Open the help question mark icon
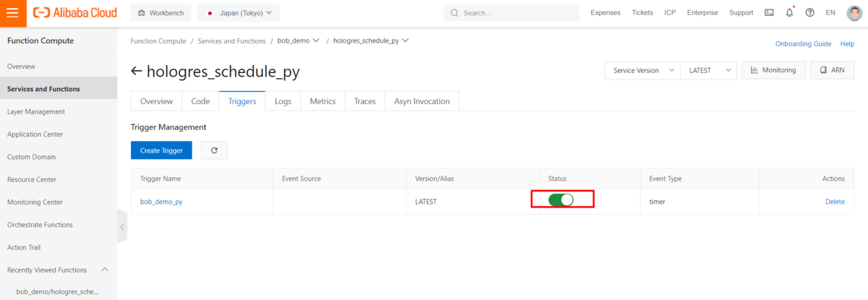This screenshot has height=300, width=868. (809, 13)
